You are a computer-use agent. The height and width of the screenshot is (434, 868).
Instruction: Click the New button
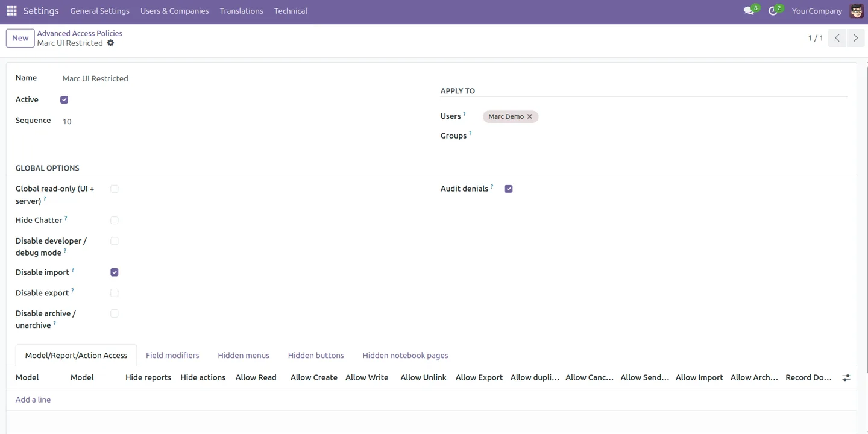(x=20, y=38)
